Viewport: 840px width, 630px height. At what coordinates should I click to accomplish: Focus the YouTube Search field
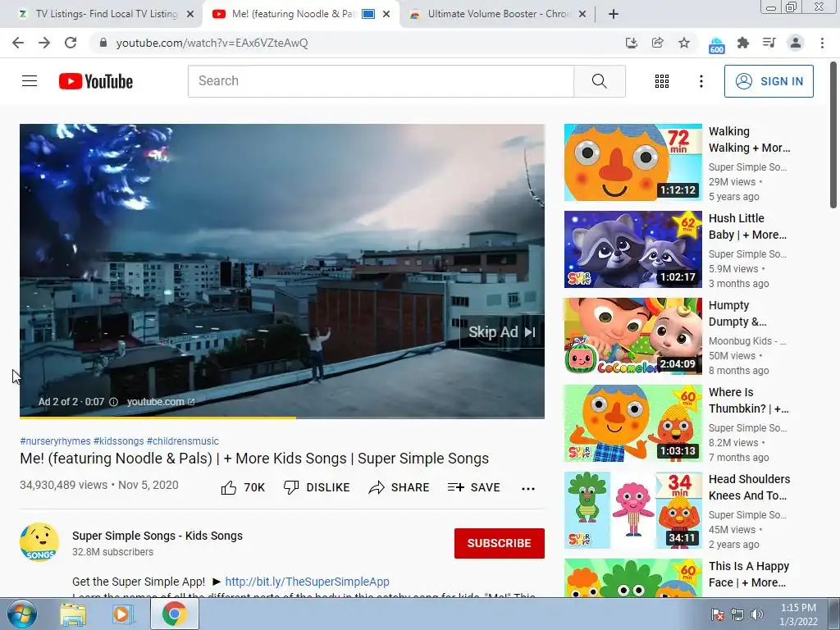[x=381, y=81]
